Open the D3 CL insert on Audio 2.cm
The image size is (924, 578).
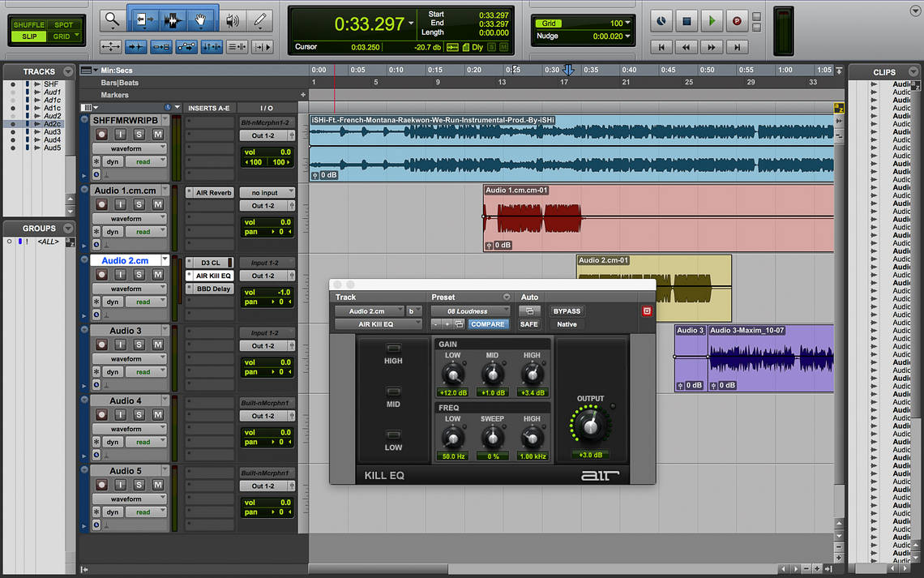[x=211, y=263]
